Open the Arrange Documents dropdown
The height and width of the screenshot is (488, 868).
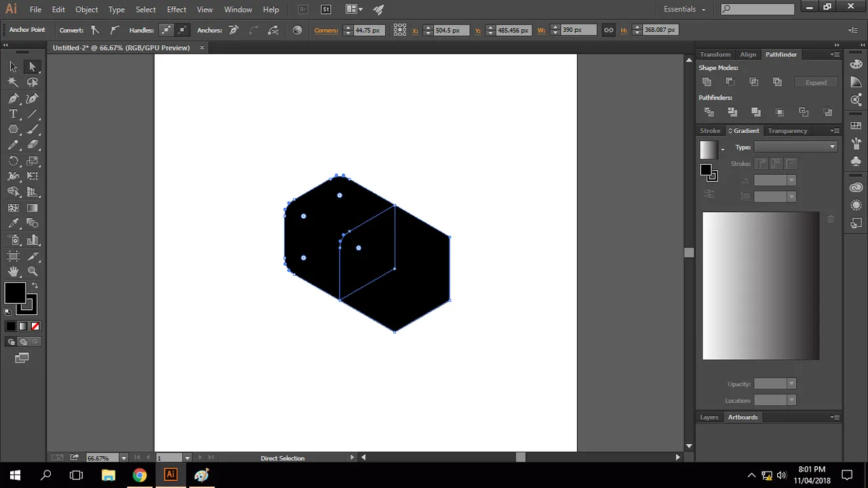click(x=353, y=9)
